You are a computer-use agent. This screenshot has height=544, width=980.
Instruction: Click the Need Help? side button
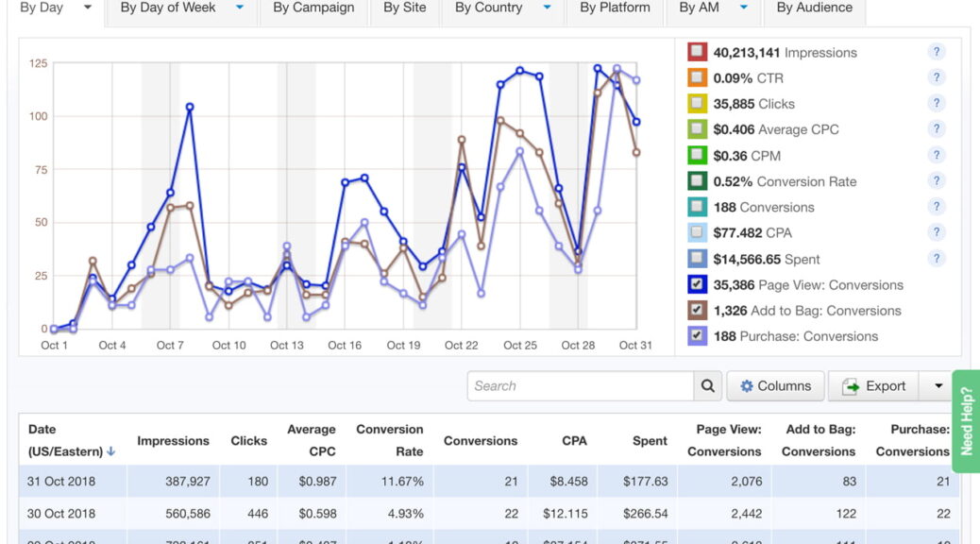click(966, 420)
